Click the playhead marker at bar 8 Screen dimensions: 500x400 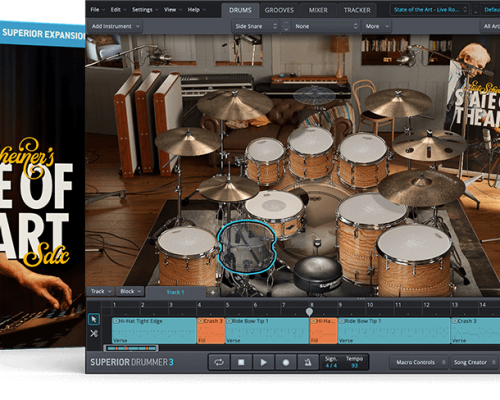[309, 312]
